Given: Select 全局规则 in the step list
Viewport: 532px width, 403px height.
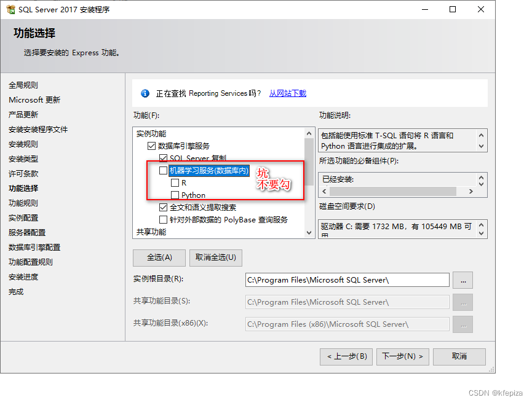Looking at the screenshot, I should point(23,85).
